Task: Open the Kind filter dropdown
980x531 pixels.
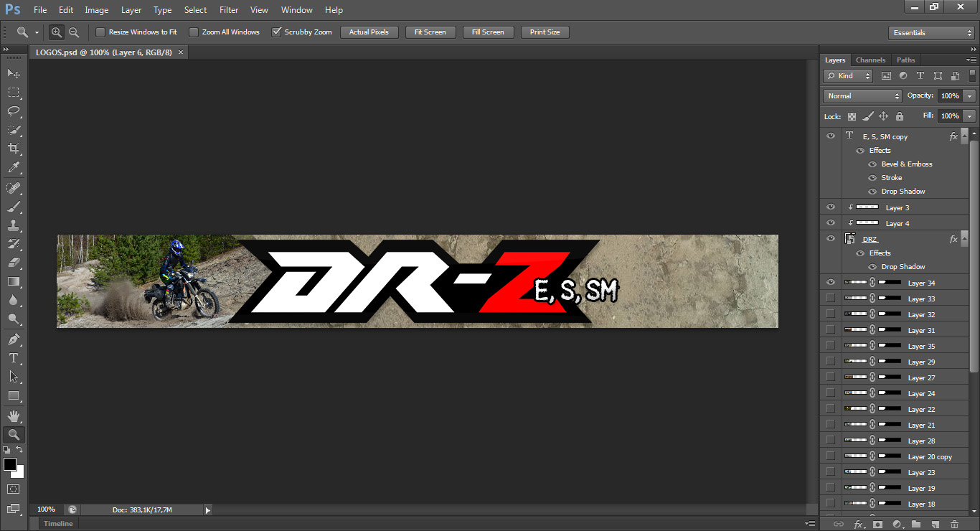Action: (x=848, y=75)
